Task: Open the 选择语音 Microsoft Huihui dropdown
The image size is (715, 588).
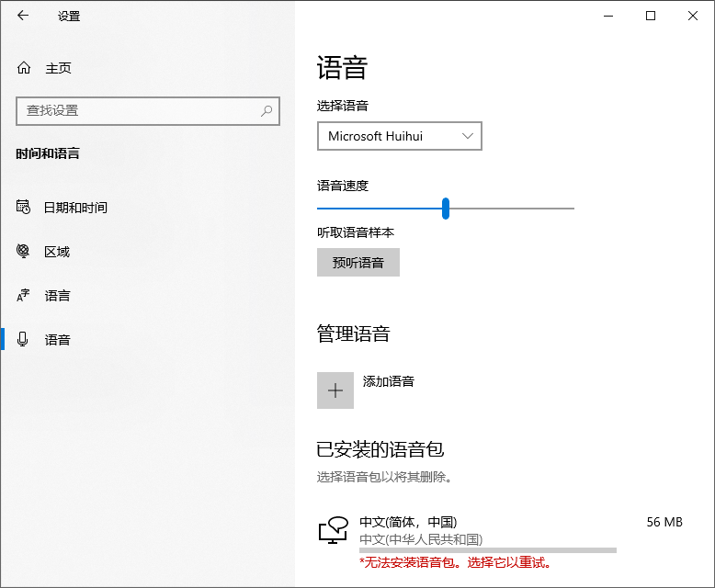Action: point(400,136)
